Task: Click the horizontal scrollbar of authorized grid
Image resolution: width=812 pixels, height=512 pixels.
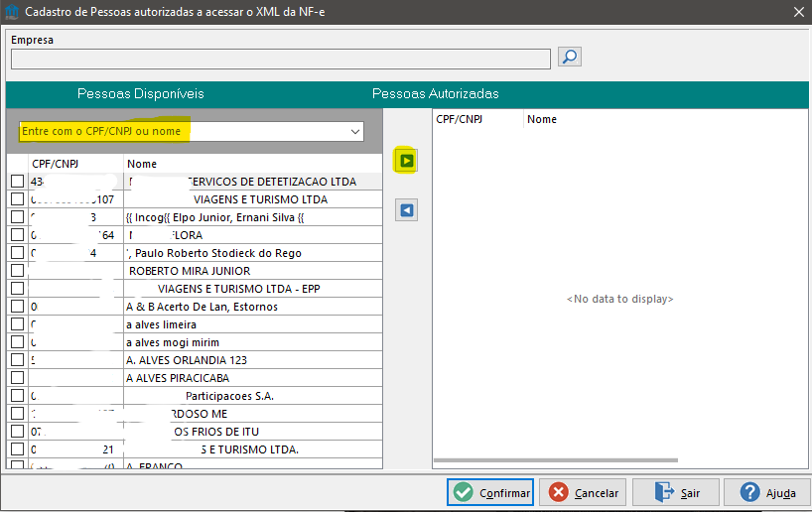Action: click(556, 459)
